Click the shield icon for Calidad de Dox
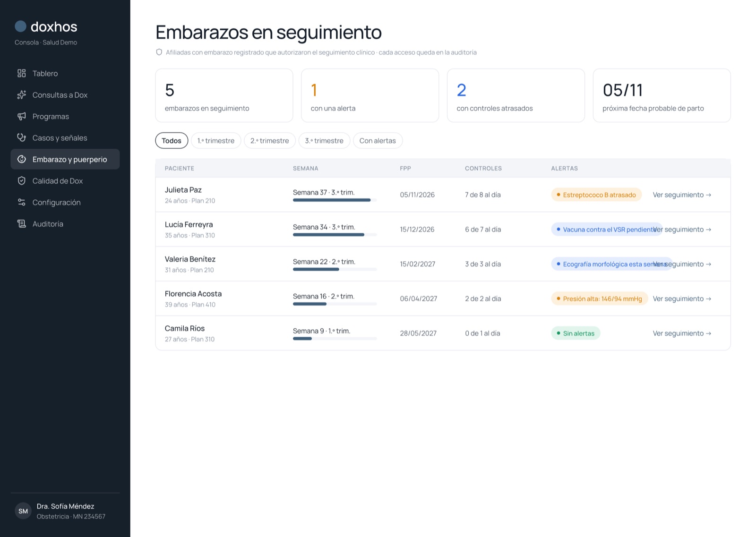Viewport: 756px width, 537px height. tap(21, 181)
